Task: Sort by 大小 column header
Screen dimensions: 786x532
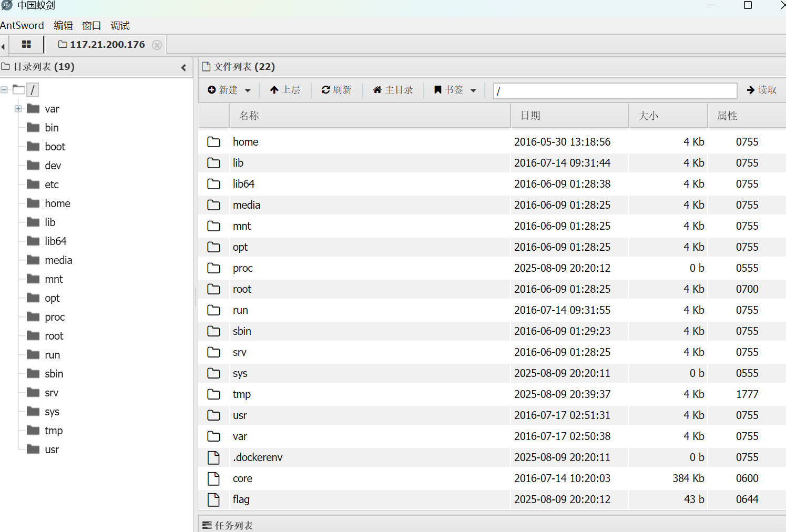Action: pos(669,116)
